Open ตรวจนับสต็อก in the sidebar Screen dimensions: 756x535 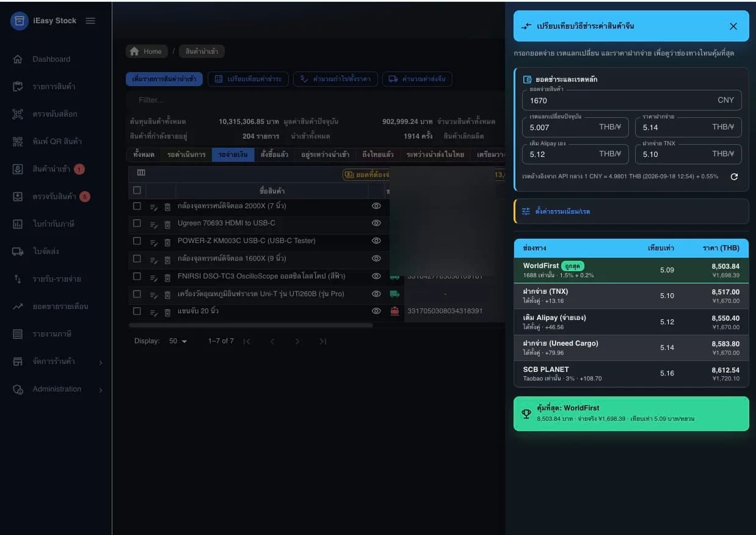[x=54, y=114]
